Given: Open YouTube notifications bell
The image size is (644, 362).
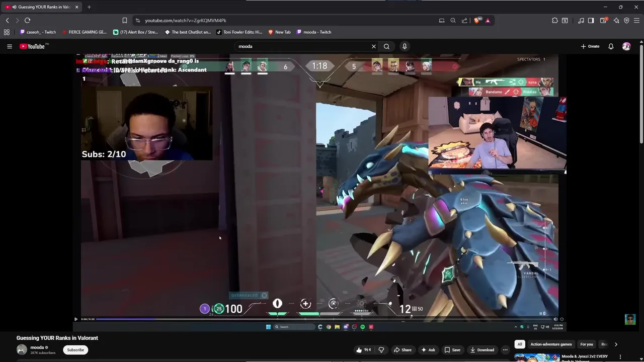Looking at the screenshot, I should point(611,46).
